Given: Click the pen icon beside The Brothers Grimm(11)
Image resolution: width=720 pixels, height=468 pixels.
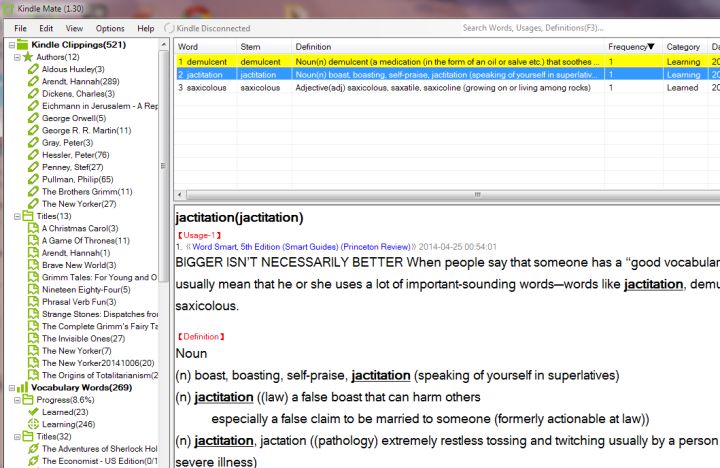Looking at the screenshot, I should [33, 192].
